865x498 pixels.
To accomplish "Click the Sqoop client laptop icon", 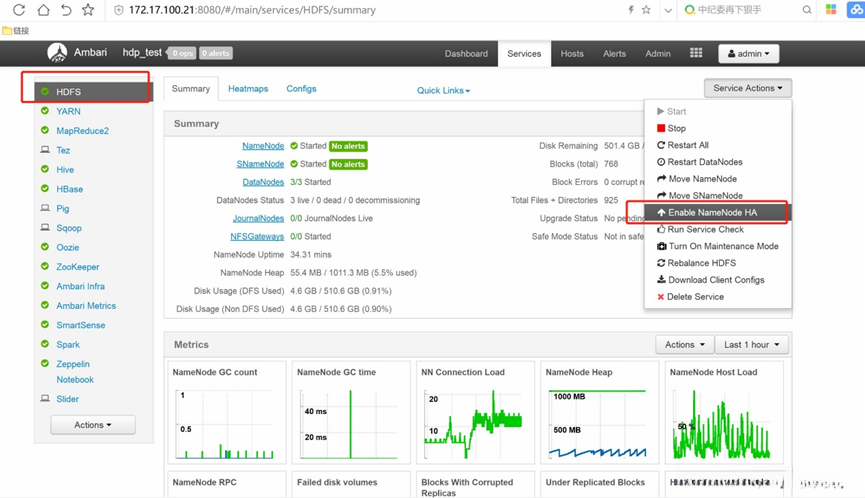I will [x=45, y=227].
